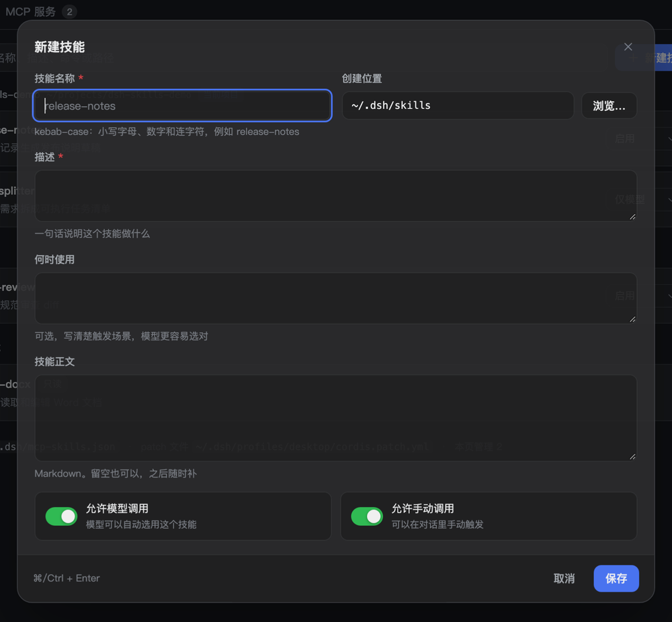The height and width of the screenshot is (622, 672).
Task: Close the 新建技能 dialog with the X icon
Action: pyautogui.click(x=628, y=47)
